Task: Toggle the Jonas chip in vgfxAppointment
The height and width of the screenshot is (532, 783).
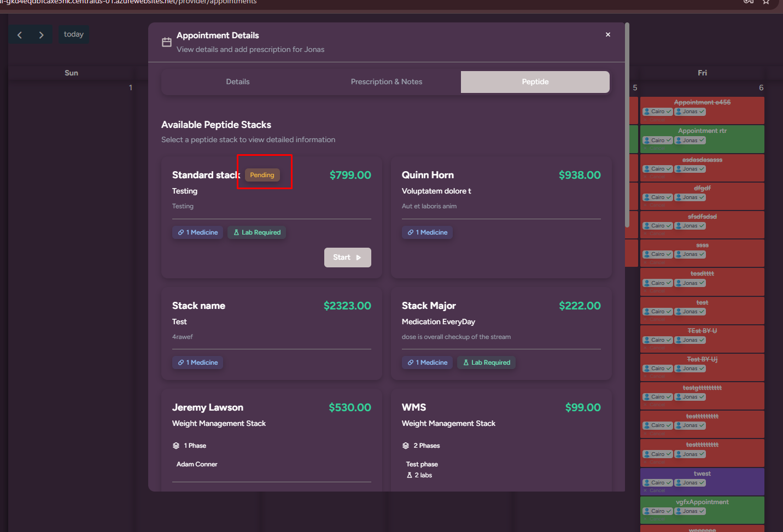Action: (690, 511)
